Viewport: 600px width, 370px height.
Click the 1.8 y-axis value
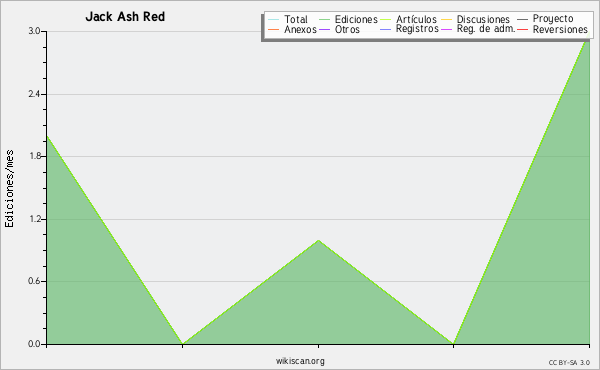point(34,156)
